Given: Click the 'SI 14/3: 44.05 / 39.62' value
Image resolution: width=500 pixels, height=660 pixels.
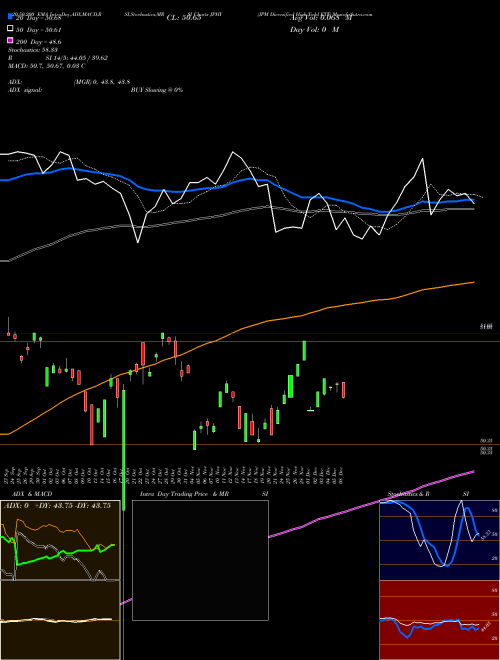Looking at the screenshot, I should pos(77,58).
